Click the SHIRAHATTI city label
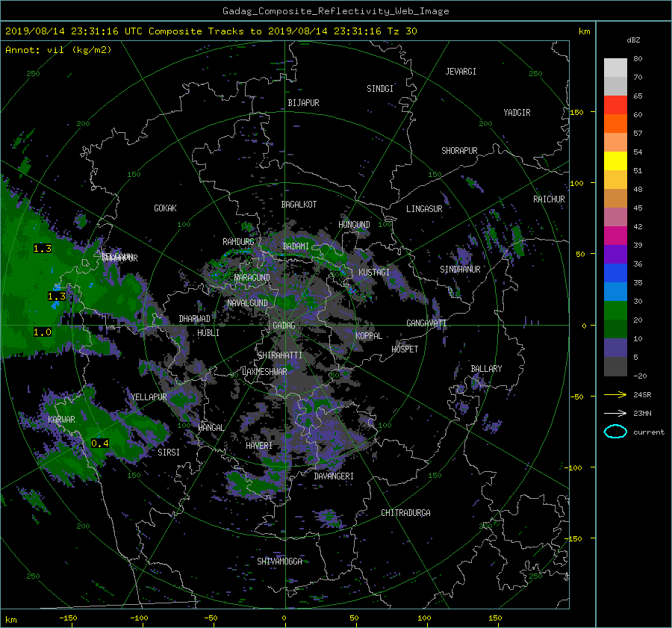 [x=280, y=355]
